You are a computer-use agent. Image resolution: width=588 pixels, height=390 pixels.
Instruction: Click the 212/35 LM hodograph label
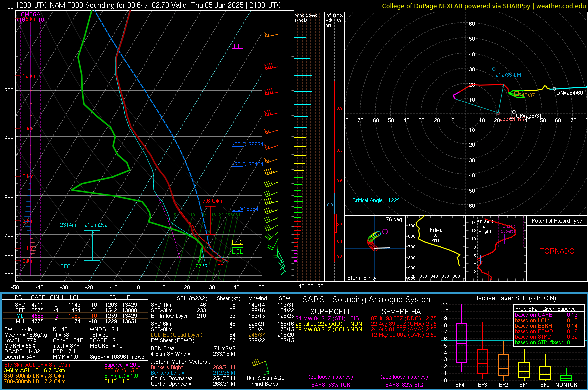pyautogui.click(x=508, y=75)
